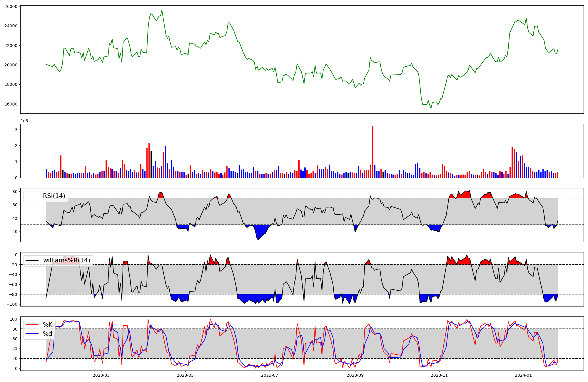Click the %K legend entry
Screen dimensions: 588x382
48,324
